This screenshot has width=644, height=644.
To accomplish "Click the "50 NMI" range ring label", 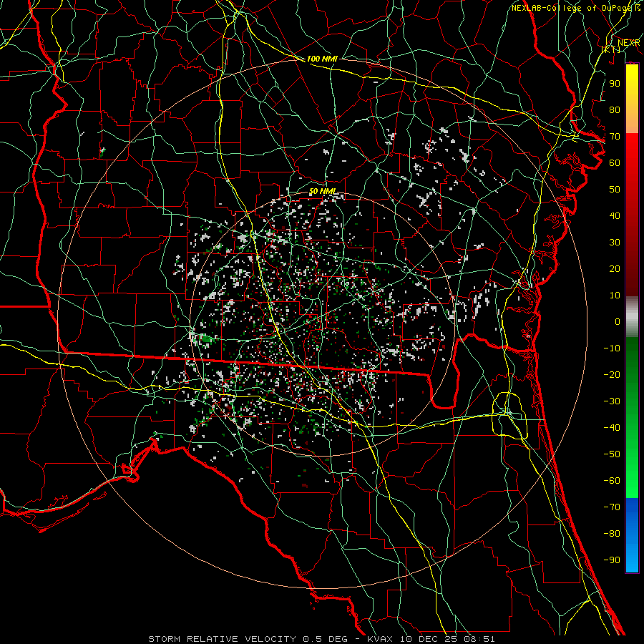I will pos(322,191).
